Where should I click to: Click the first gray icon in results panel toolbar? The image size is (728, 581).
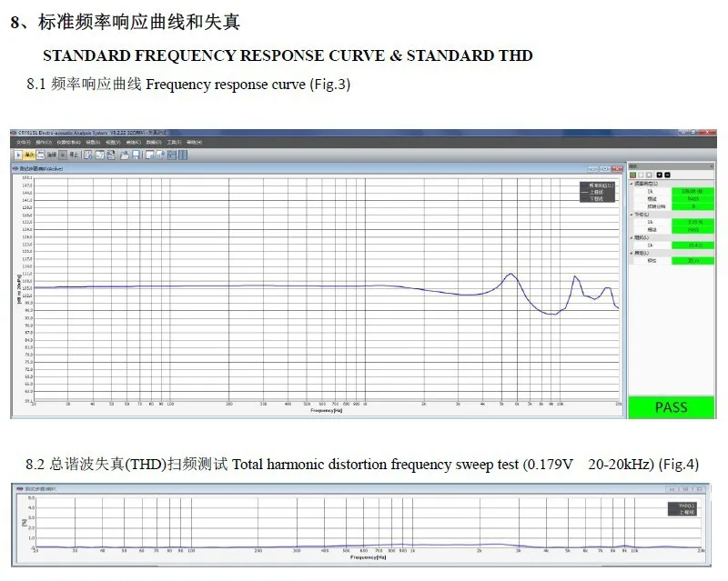click(x=642, y=175)
